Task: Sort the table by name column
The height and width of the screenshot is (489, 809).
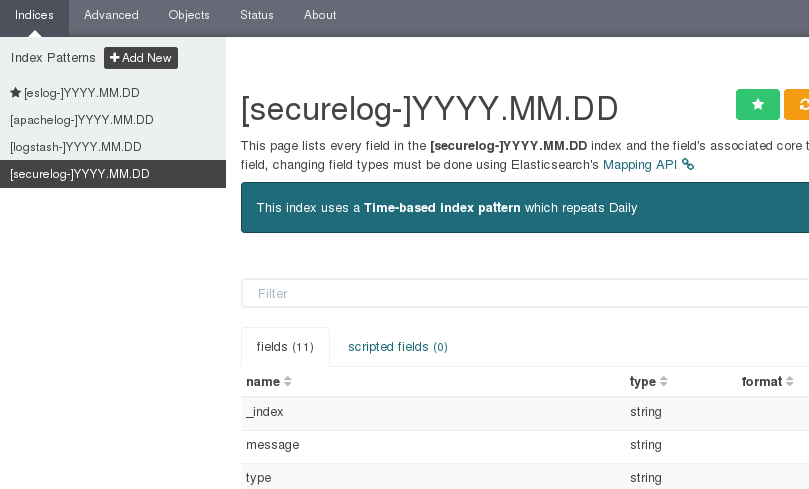Action: pos(269,382)
